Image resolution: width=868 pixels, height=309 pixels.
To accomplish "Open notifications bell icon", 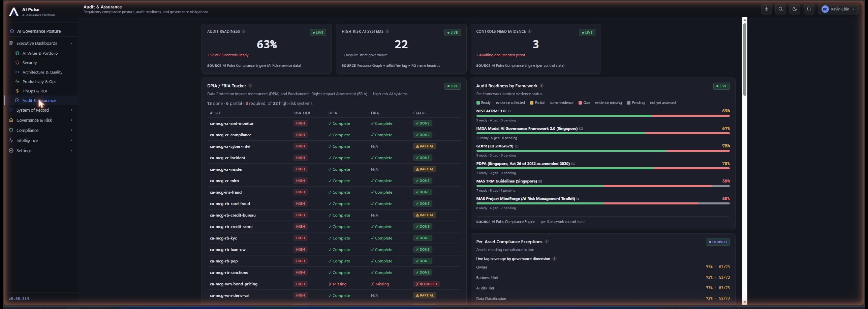I will [809, 9].
